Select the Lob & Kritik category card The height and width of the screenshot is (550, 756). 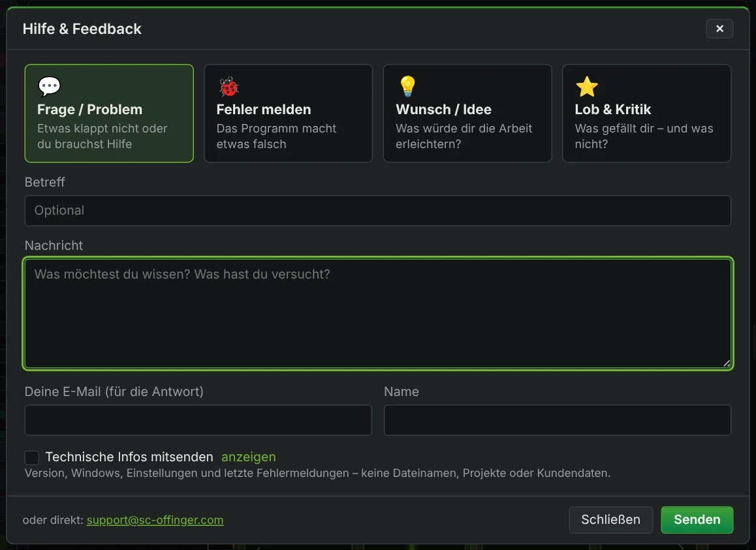646,114
